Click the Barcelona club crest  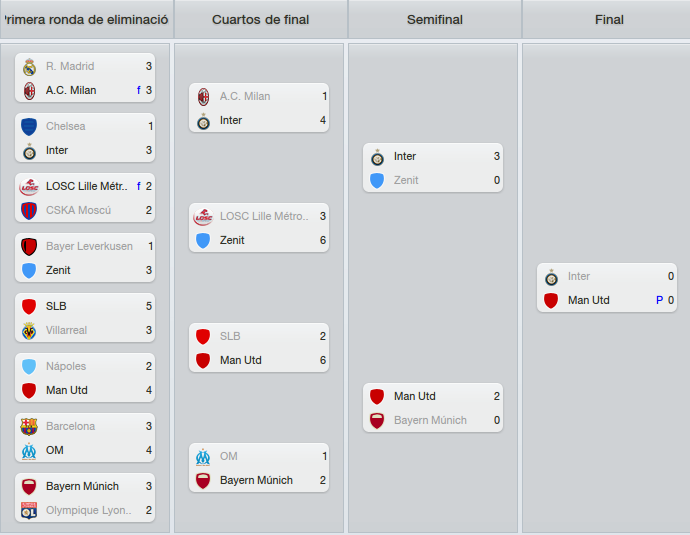(x=29, y=427)
